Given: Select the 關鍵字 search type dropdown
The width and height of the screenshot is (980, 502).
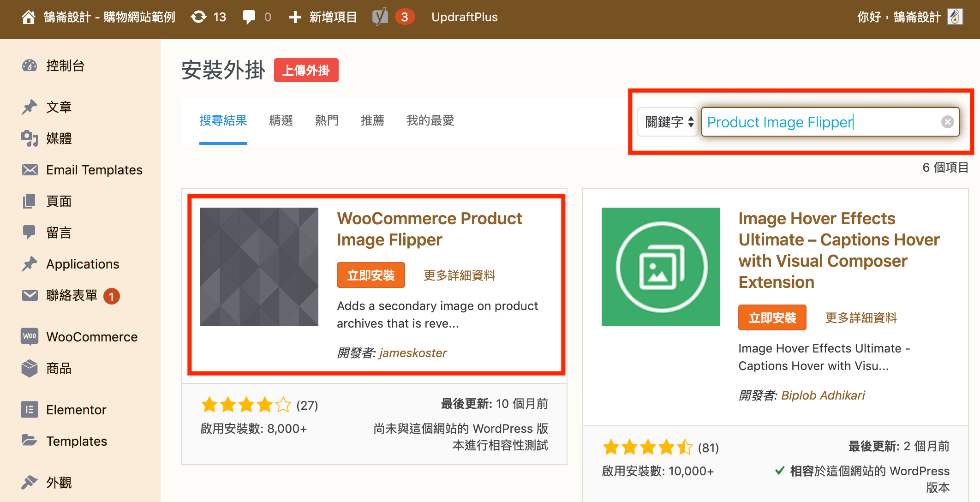Looking at the screenshot, I should coord(668,122).
